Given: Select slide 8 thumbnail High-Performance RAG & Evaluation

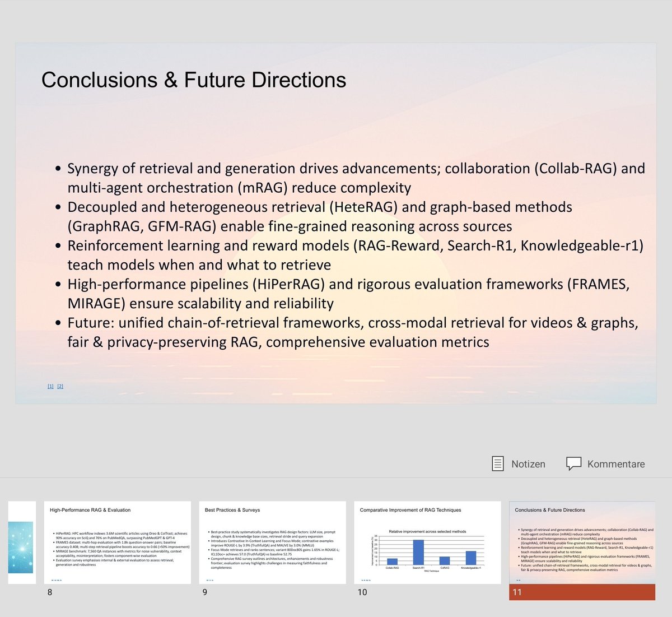Looking at the screenshot, I should coord(118,542).
